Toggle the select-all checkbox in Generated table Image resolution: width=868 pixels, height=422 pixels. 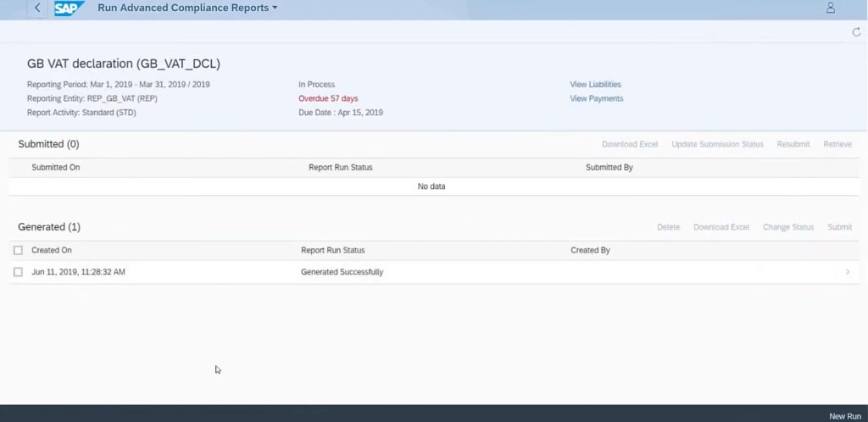[19, 251]
